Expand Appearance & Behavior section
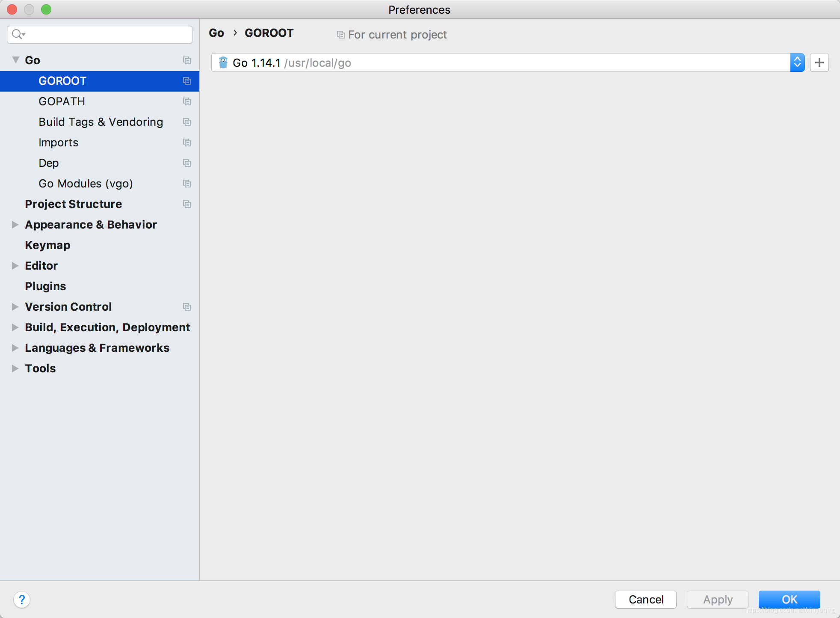Screen dimensions: 840x618 tap(15, 225)
